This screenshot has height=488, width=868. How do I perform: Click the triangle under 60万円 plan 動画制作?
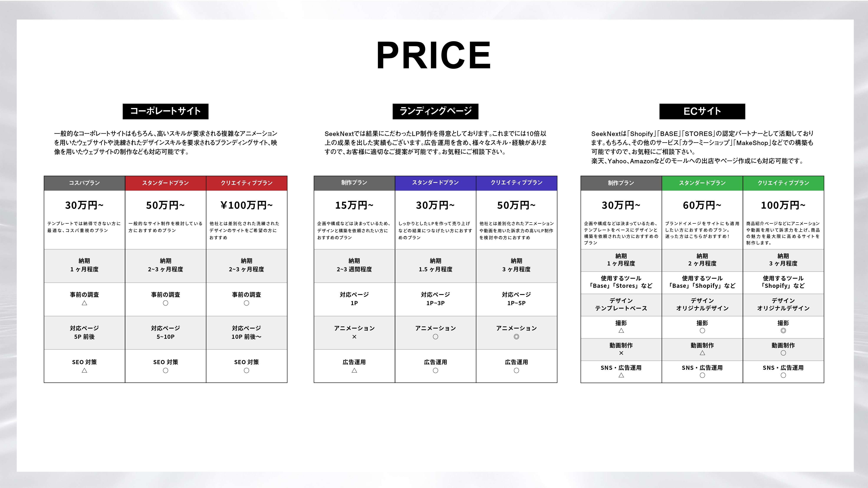pos(702,353)
